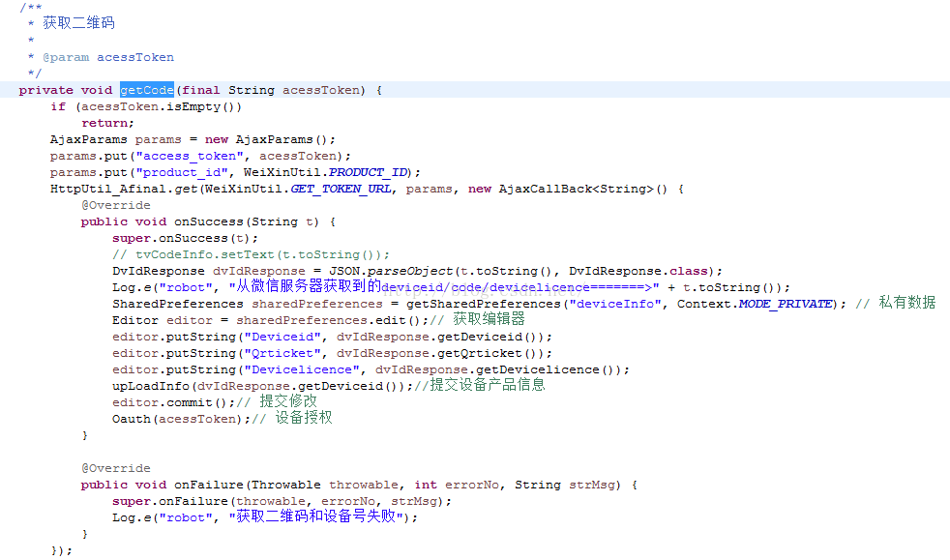Click the int errorNo parameter in declaration
Image resolution: width=950 pixels, height=560 pixels.
coord(457,485)
